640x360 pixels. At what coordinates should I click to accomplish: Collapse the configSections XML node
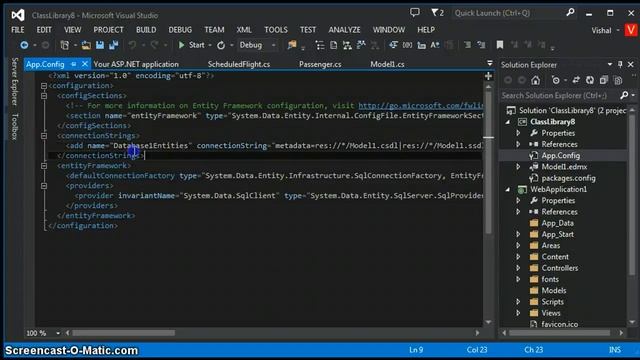[44, 96]
